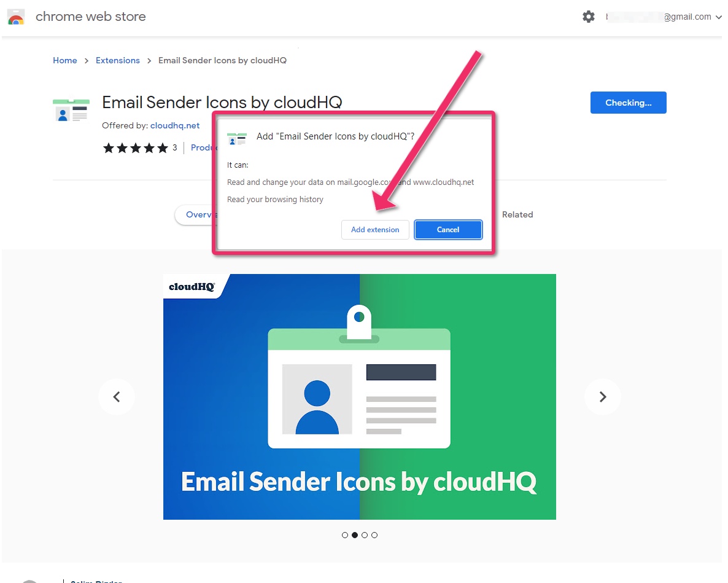This screenshot has height=583, width=728.
Task: Select the third carousel dot
Action: [365, 535]
